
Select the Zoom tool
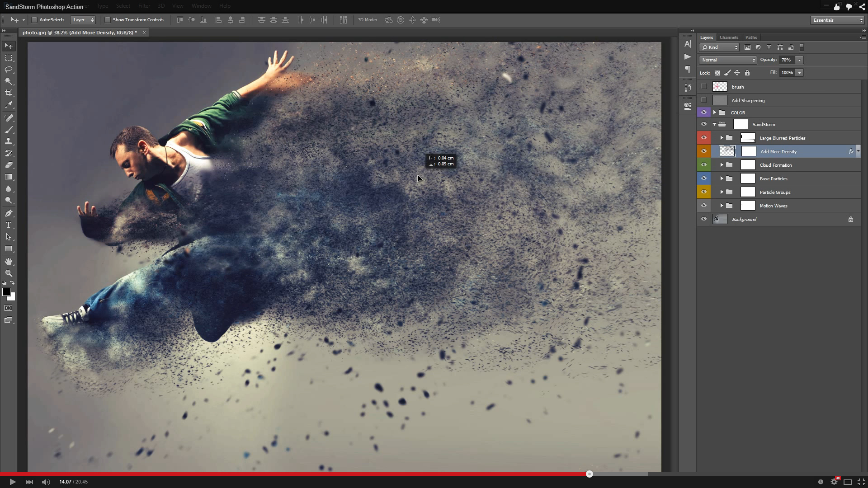(x=8, y=273)
